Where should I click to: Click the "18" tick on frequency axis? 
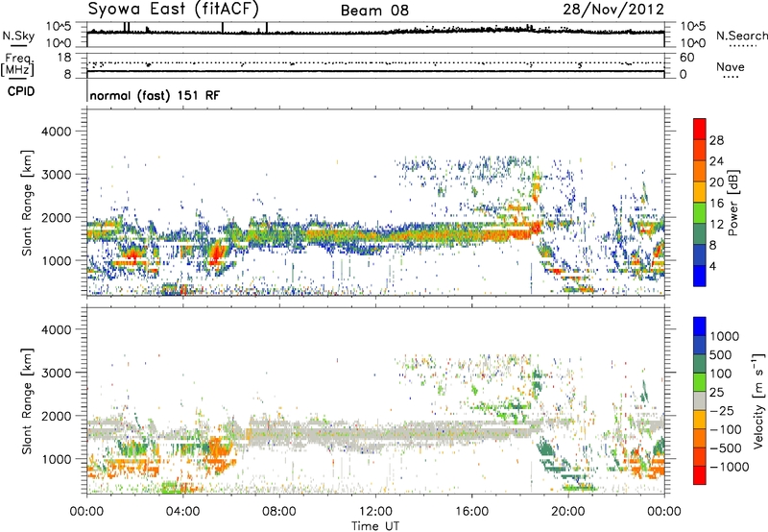coord(64,58)
